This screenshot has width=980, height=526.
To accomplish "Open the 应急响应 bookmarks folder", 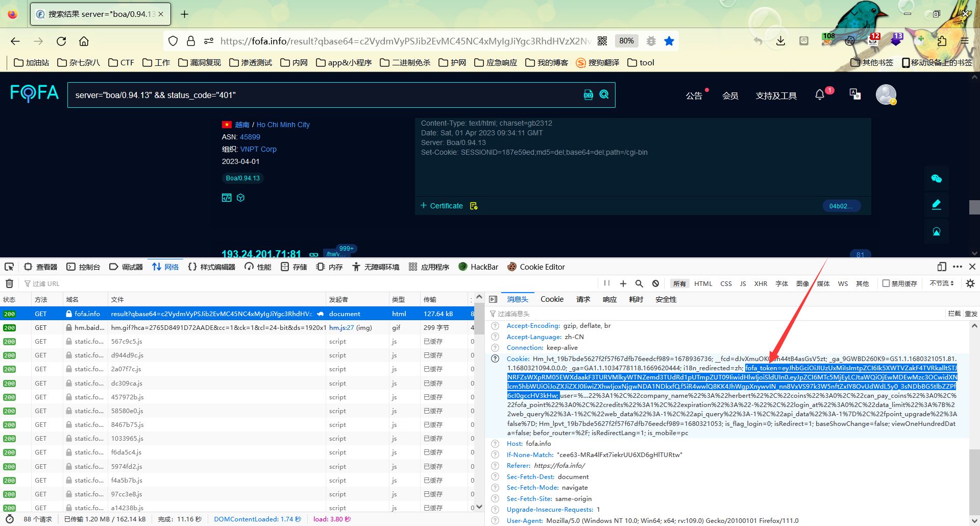I will click(x=495, y=62).
